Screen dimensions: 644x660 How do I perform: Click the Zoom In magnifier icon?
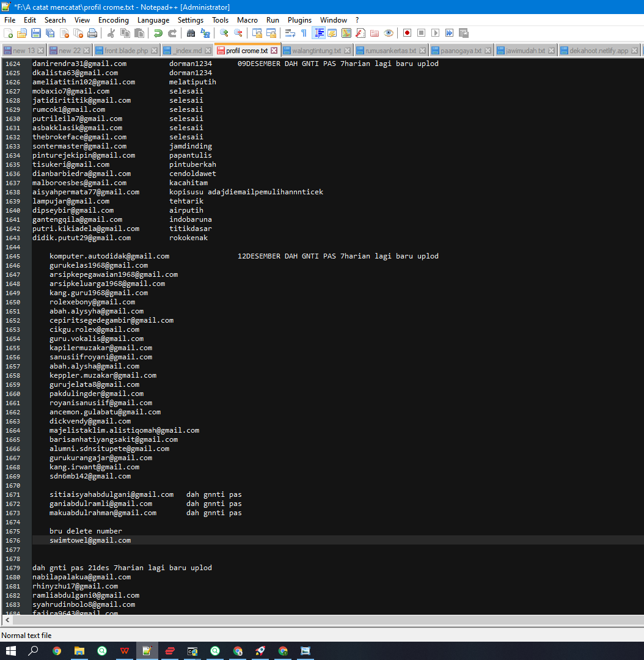pyautogui.click(x=224, y=33)
